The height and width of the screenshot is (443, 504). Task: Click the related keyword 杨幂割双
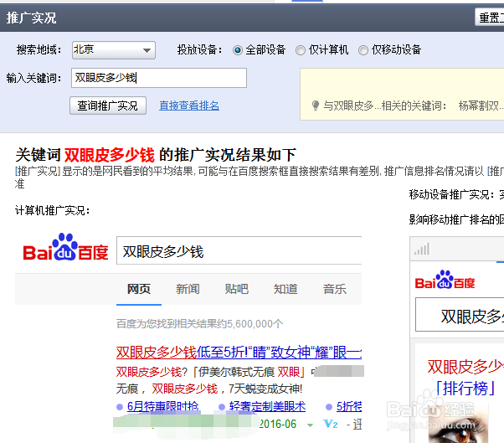tap(481, 106)
